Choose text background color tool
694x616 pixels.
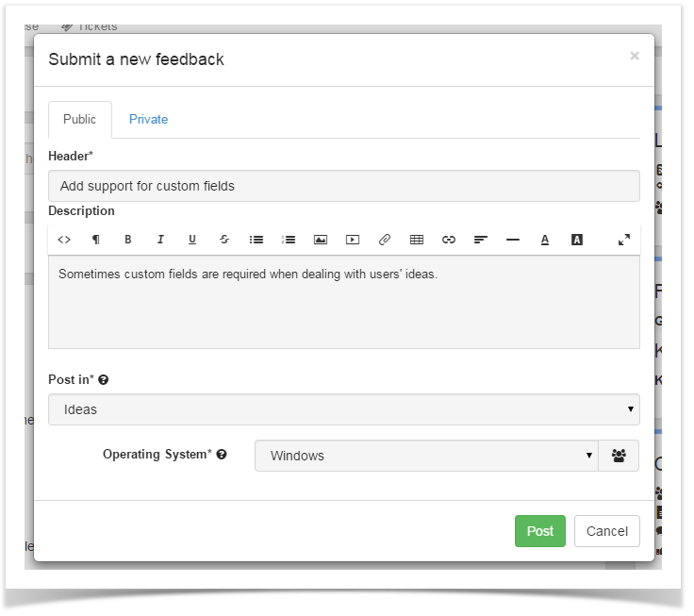click(577, 240)
